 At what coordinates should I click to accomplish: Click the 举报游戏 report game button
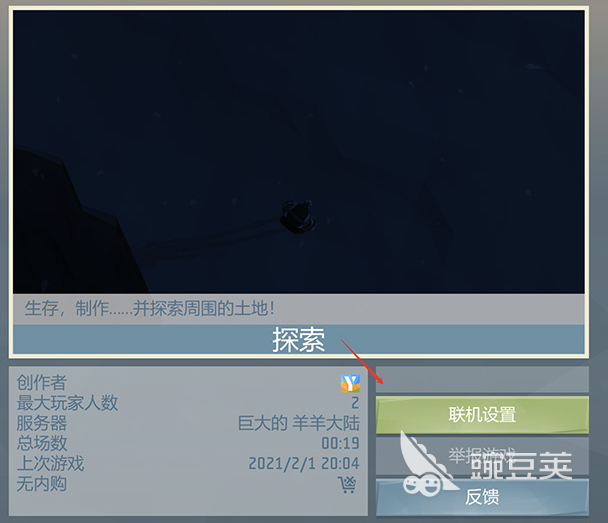point(482,456)
